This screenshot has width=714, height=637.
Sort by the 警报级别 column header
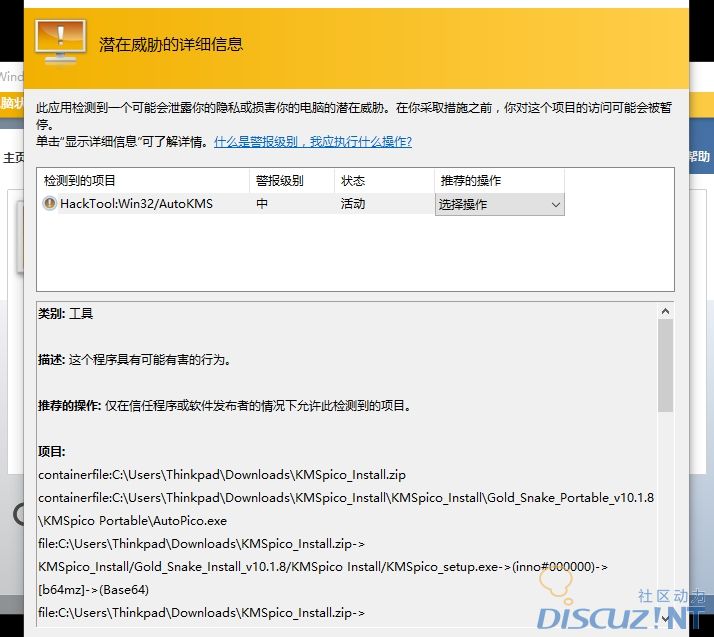278,181
